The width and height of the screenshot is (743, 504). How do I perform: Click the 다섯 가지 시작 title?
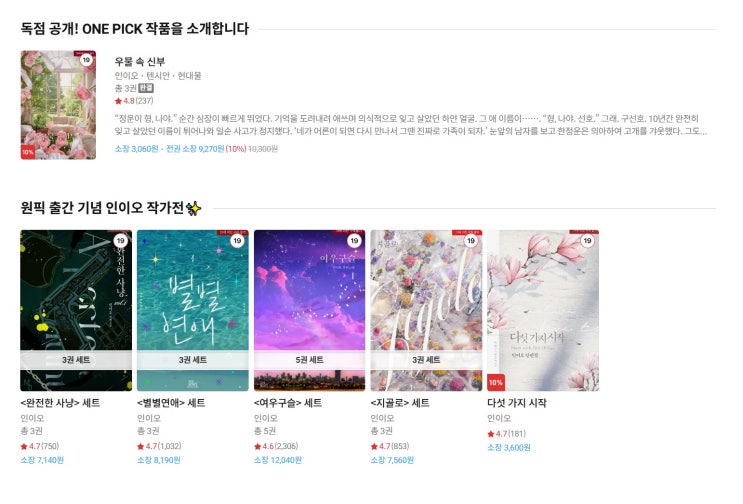517,403
